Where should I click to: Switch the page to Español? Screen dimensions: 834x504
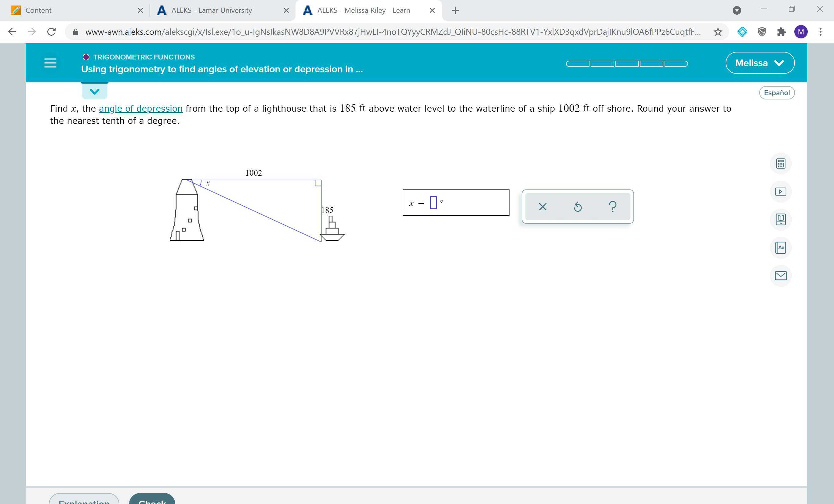[777, 92]
